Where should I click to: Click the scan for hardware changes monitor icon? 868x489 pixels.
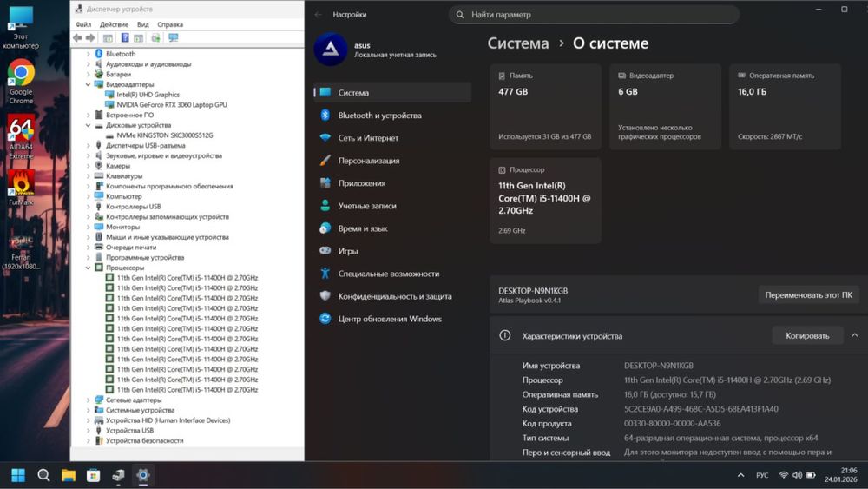(174, 37)
